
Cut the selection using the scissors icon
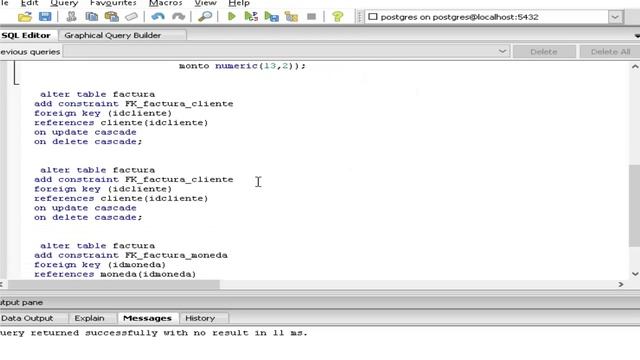(71, 17)
